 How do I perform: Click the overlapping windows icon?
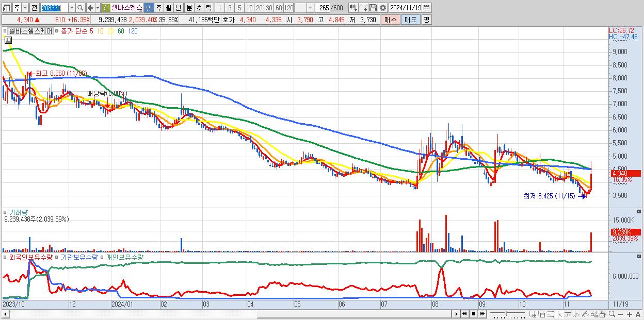[541, 314]
